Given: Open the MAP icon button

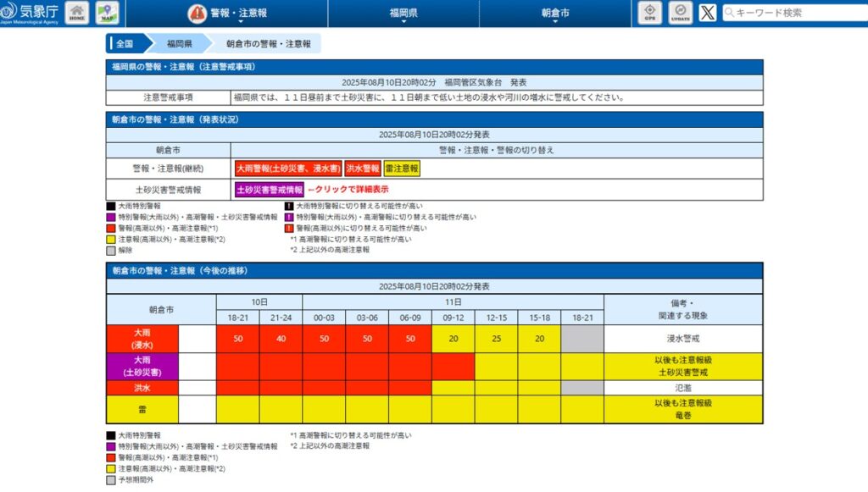Looking at the screenshot, I should [x=107, y=13].
